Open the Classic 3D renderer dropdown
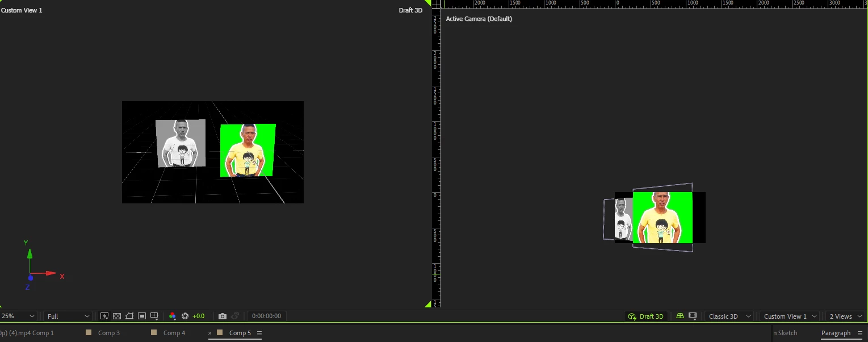 pyautogui.click(x=728, y=316)
